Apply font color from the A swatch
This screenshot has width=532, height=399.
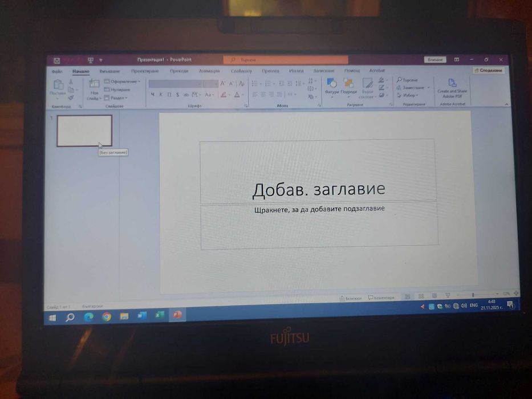pyautogui.click(x=237, y=95)
